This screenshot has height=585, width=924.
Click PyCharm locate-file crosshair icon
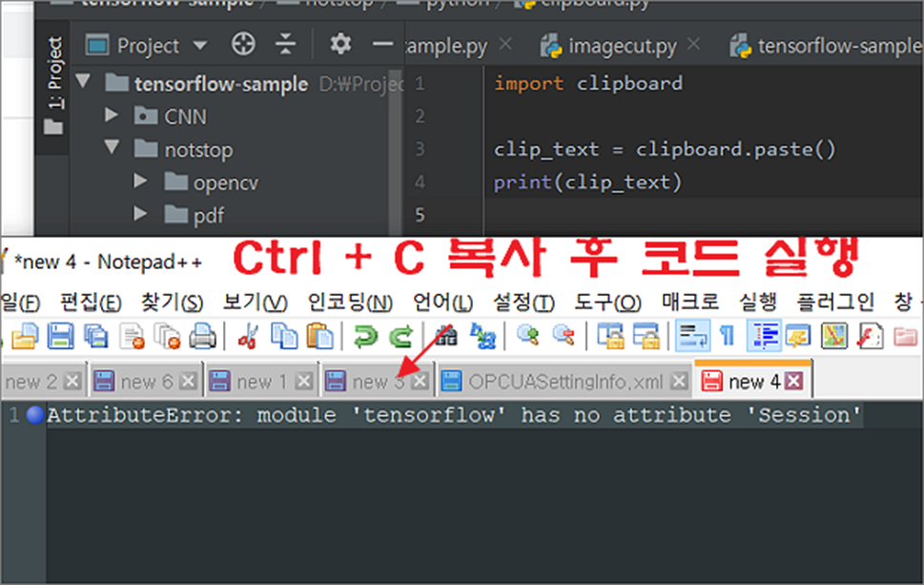click(x=243, y=44)
